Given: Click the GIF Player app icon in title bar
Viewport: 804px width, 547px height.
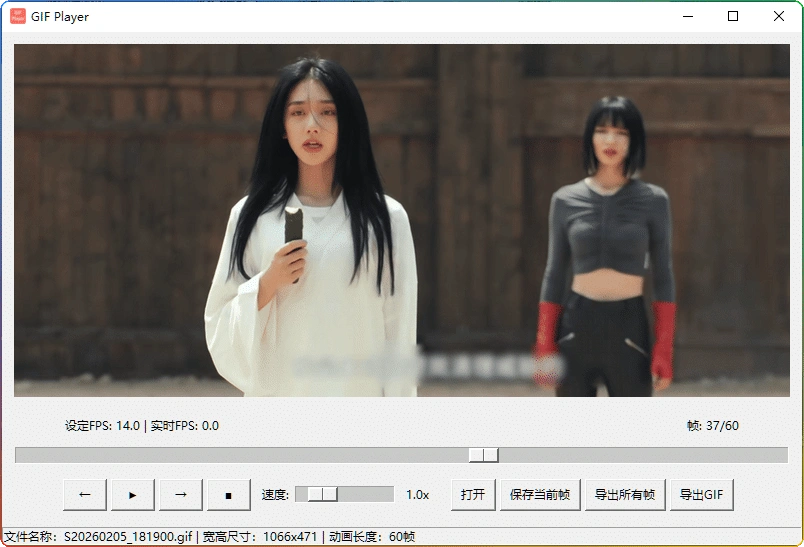Looking at the screenshot, I should (x=18, y=16).
